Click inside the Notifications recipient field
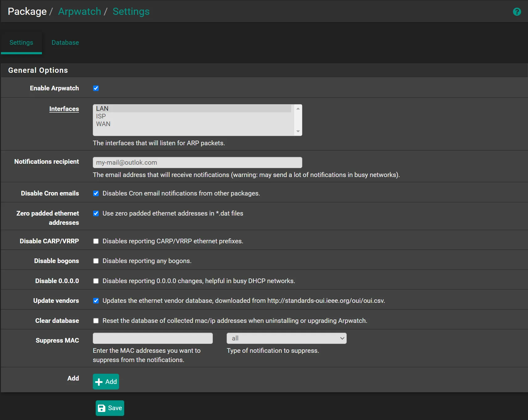 197,163
